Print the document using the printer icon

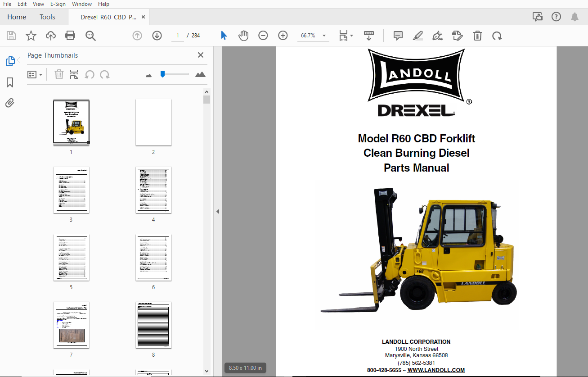click(x=70, y=36)
